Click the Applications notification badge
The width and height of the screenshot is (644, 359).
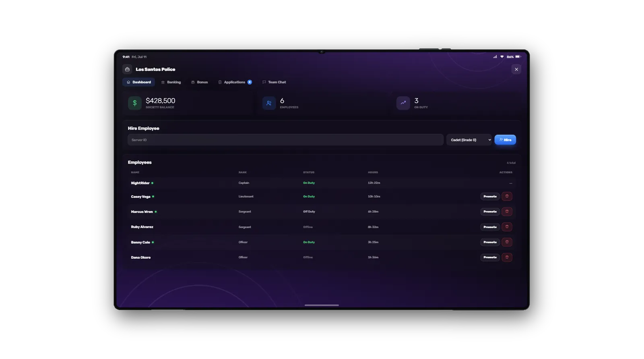click(250, 82)
